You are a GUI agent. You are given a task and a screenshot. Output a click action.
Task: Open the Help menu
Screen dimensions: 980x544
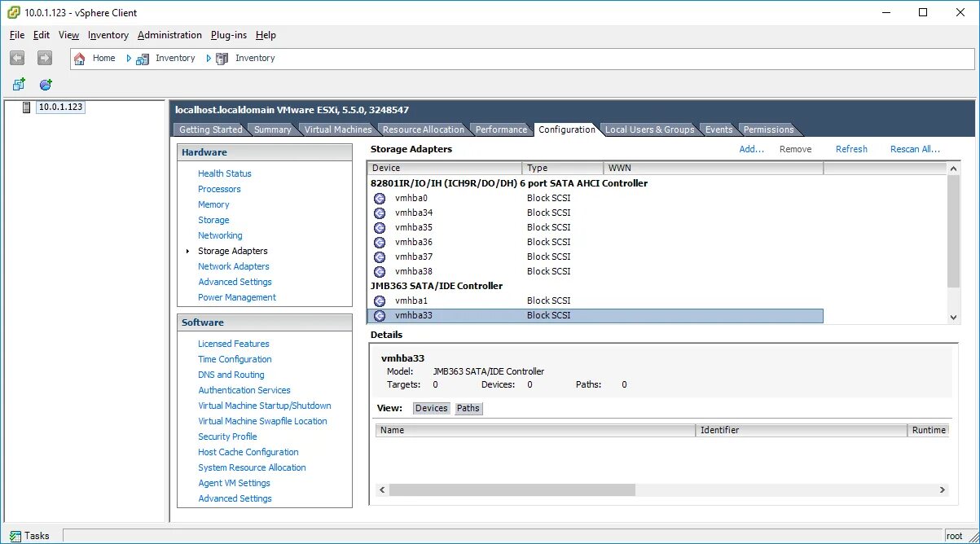[x=266, y=35]
